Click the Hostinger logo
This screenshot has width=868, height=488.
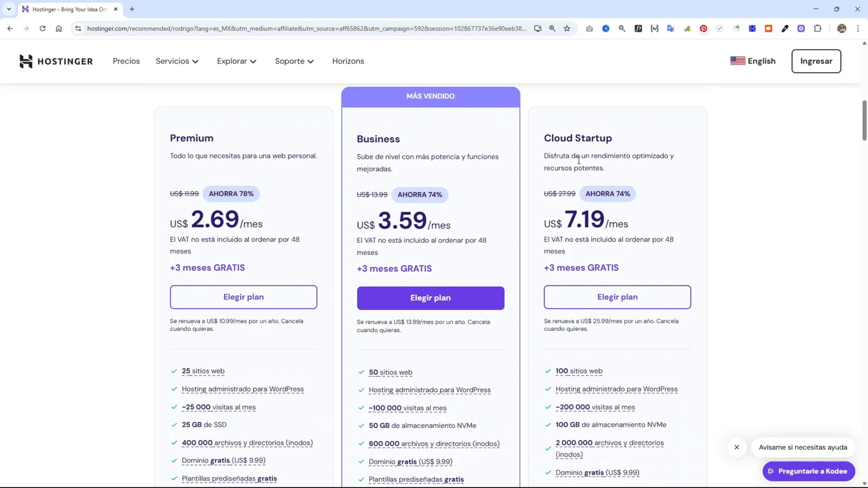click(55, 61)
